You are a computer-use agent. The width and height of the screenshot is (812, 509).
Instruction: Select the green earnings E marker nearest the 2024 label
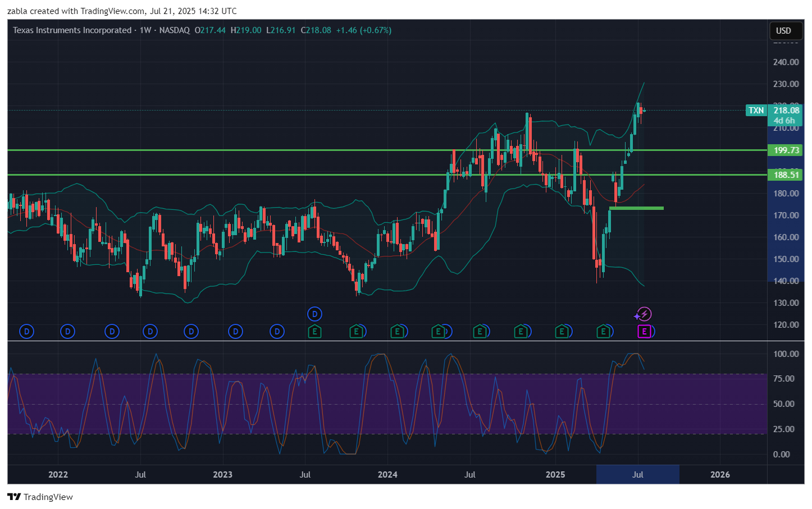pyautogui.click(x=397, y=332)
